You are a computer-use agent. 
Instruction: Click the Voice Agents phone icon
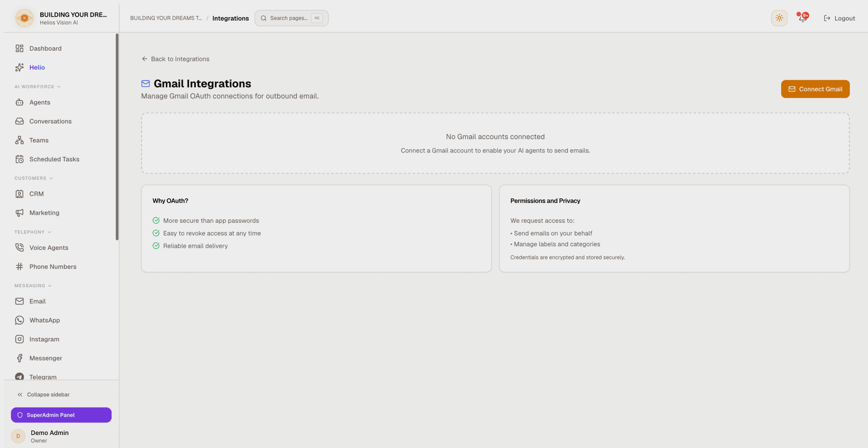19,247
